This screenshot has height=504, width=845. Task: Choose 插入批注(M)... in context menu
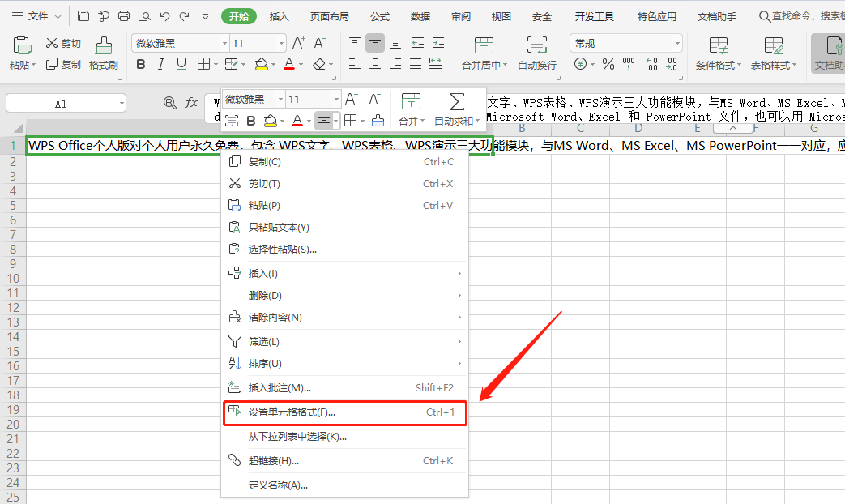point(344,387)
